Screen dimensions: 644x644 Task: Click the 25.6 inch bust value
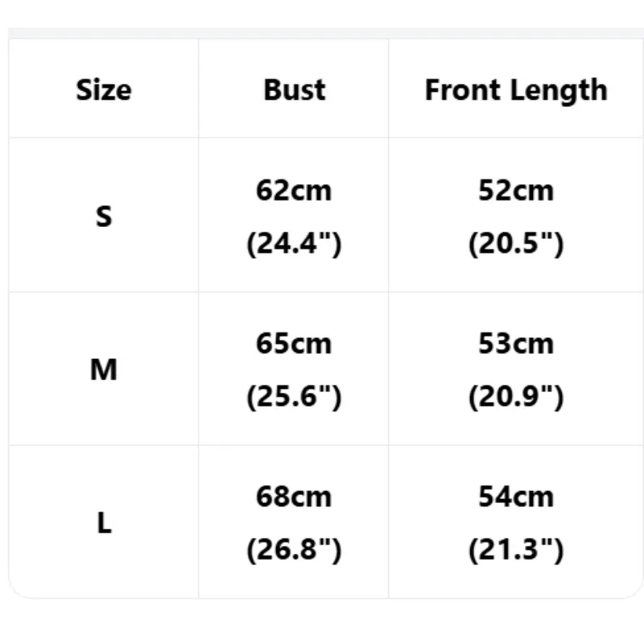pyautogui.click(x=294, y=397)
